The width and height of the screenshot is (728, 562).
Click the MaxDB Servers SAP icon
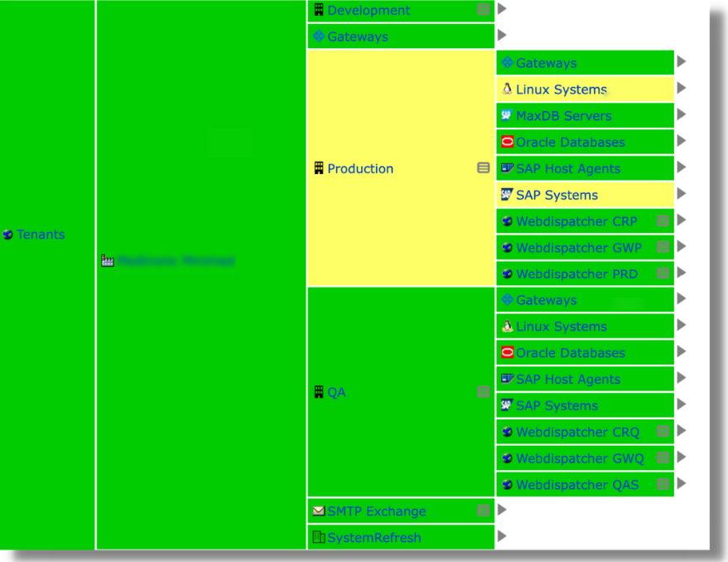[506, 115]
